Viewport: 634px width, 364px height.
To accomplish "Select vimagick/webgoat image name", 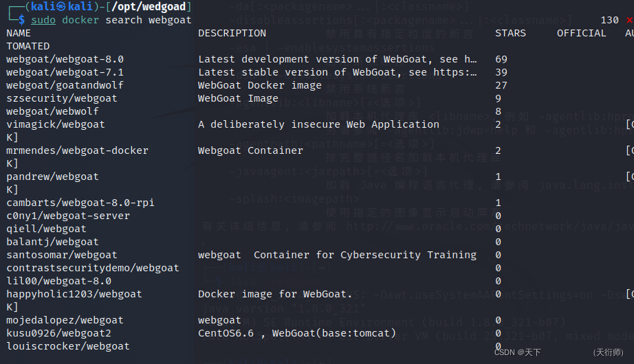I will click(x=56, y=124).
